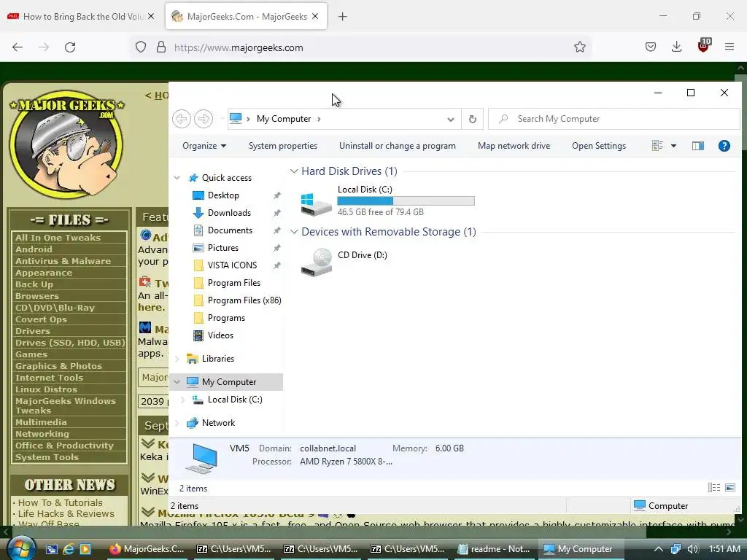Focus the Search My Computer field
The width and height of the screenshot is (747, 560).
(614, 119)
